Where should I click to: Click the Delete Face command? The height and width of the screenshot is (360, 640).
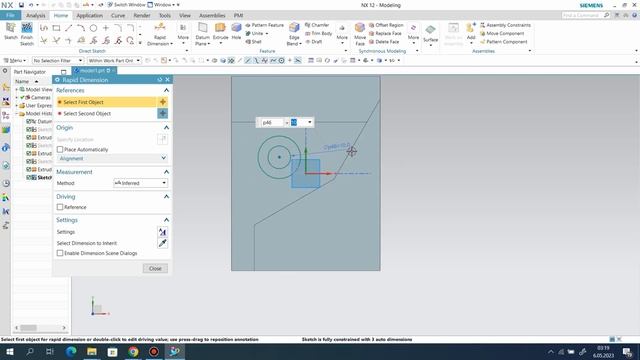384,42
